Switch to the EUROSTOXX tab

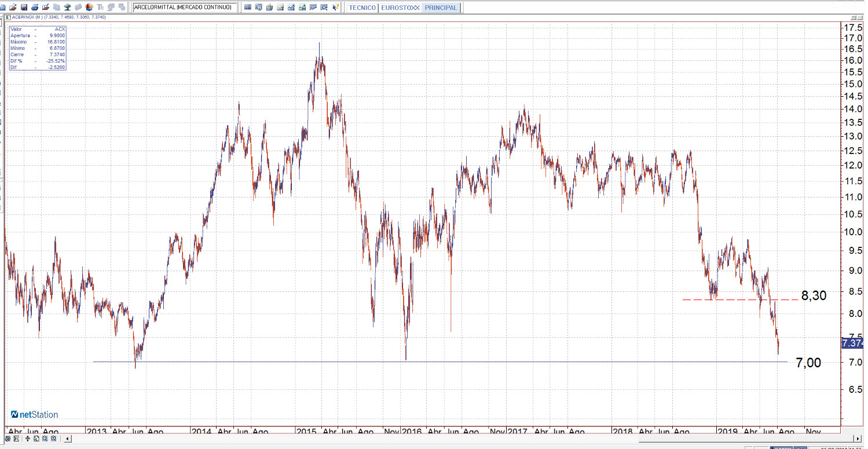coord(400,8)
